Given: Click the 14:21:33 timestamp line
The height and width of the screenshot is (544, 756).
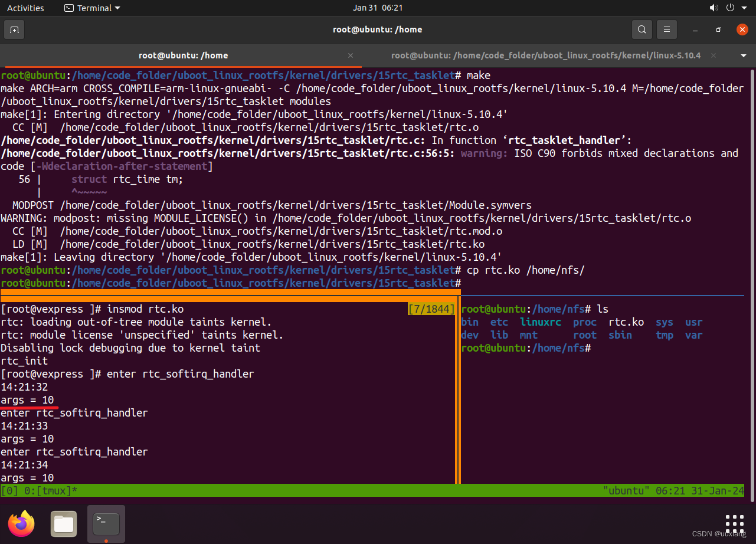Looking at the screenshot, I should (24, 426).
